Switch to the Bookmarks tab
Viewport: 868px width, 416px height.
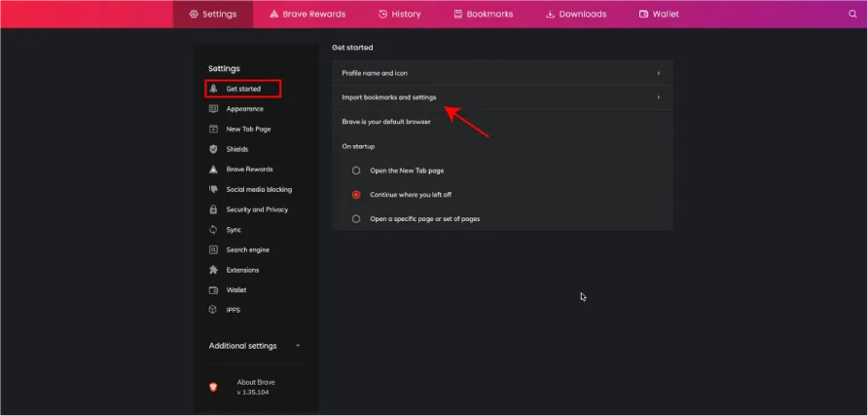click(484, 15)
